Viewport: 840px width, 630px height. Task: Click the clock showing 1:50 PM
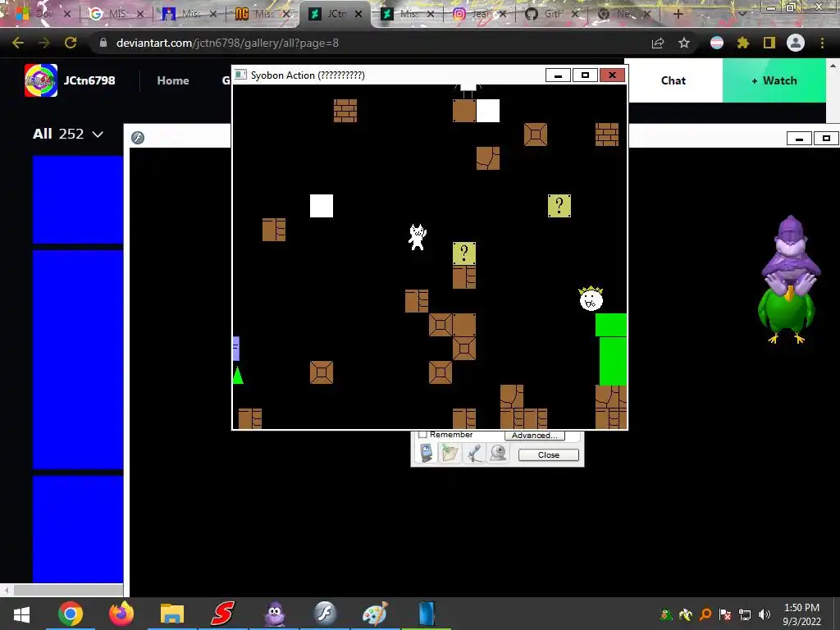click(x=801, y=608)
